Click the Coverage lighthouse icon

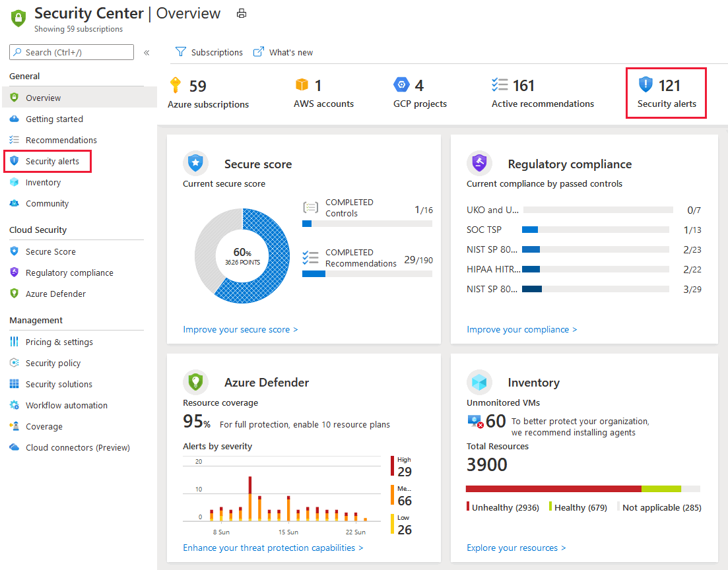15,426
